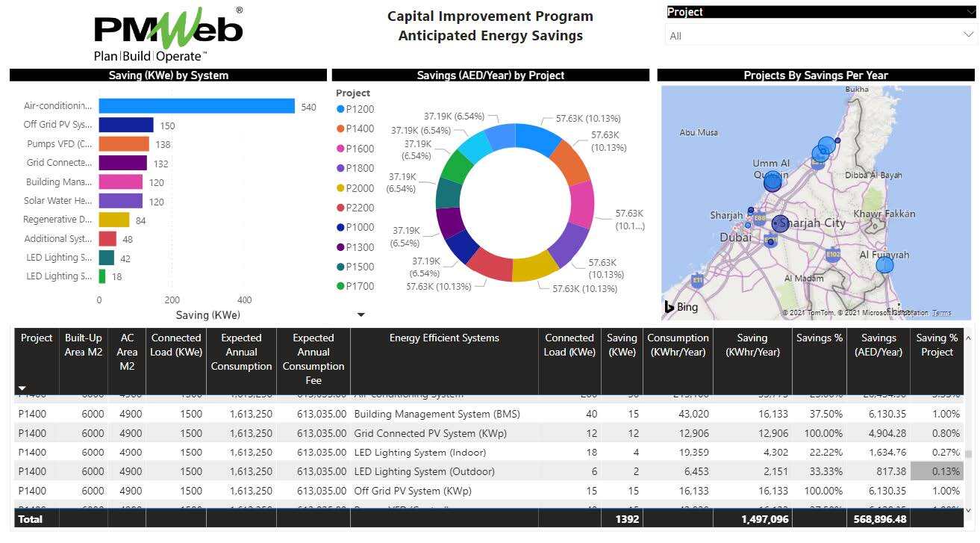The image size is (980, 543).
Task: Click the Bing logo on the map
Action: [x=681, y=307]
